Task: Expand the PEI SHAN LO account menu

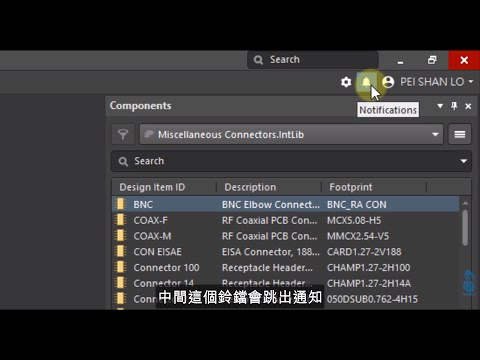Action: [437, 82]
